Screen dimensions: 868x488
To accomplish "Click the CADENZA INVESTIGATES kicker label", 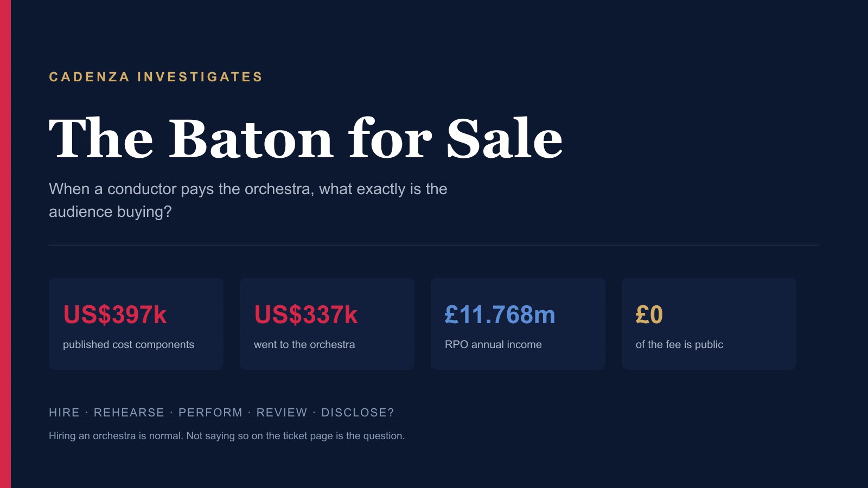I will click(156, 77).
